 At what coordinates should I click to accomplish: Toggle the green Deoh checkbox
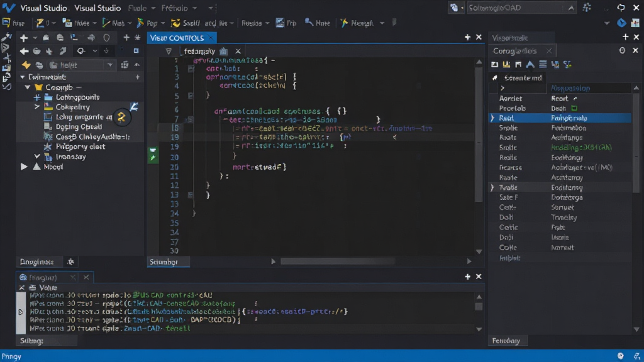[574, 108]
